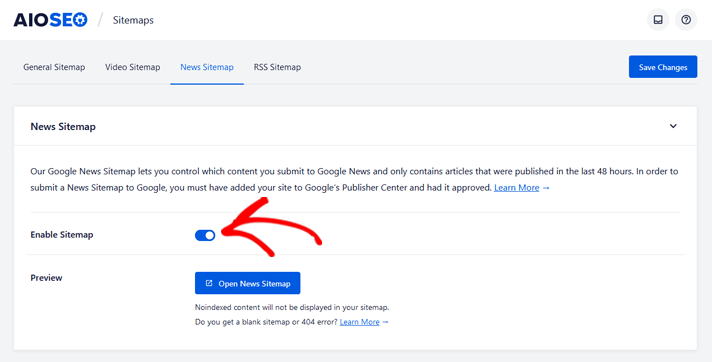Toggle the Enable Sitemap switch
Viewport: 712px width, 362px height.
205,235
